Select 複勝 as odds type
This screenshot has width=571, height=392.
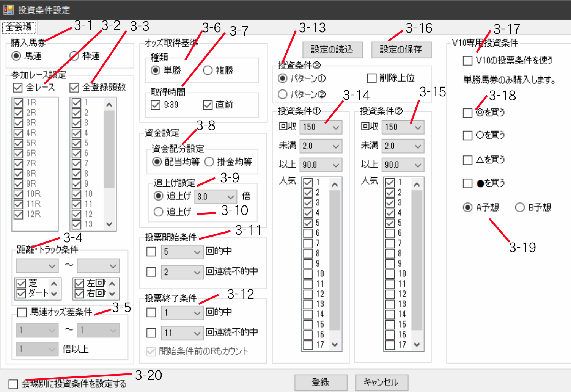click(x=208, y=71)
